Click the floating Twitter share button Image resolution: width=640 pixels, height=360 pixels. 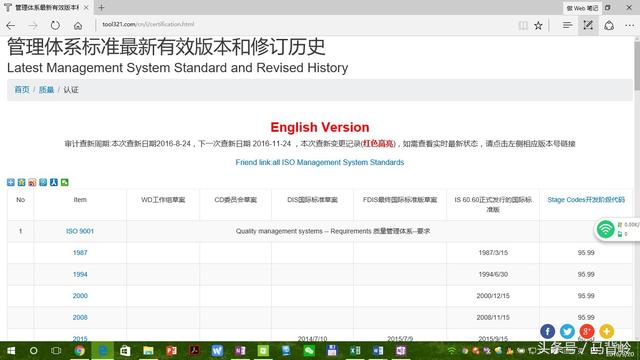point(567,331)
